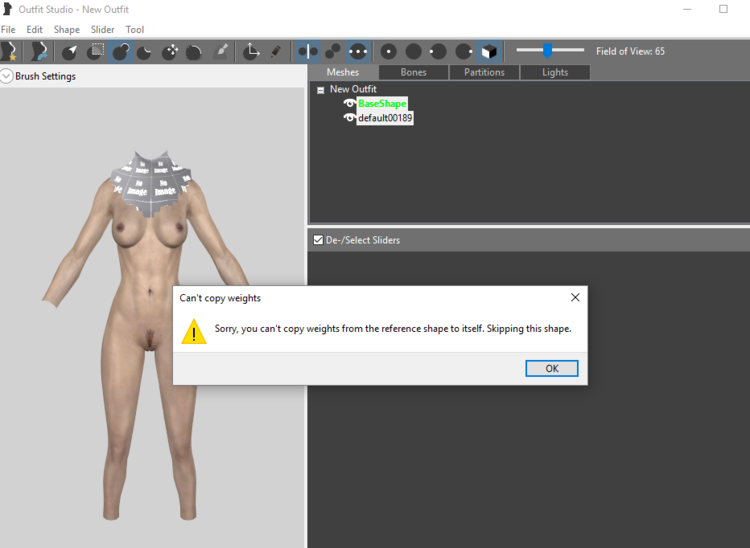This screenshot has height=548, width=750.
Task: Select the default00189 mesh entry
Action: pos(385,118)
